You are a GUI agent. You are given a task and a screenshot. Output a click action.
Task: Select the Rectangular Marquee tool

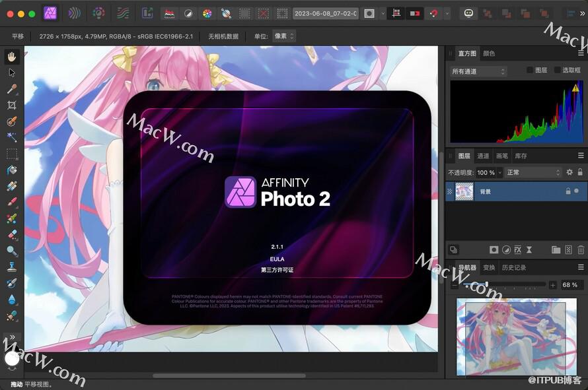12,154
